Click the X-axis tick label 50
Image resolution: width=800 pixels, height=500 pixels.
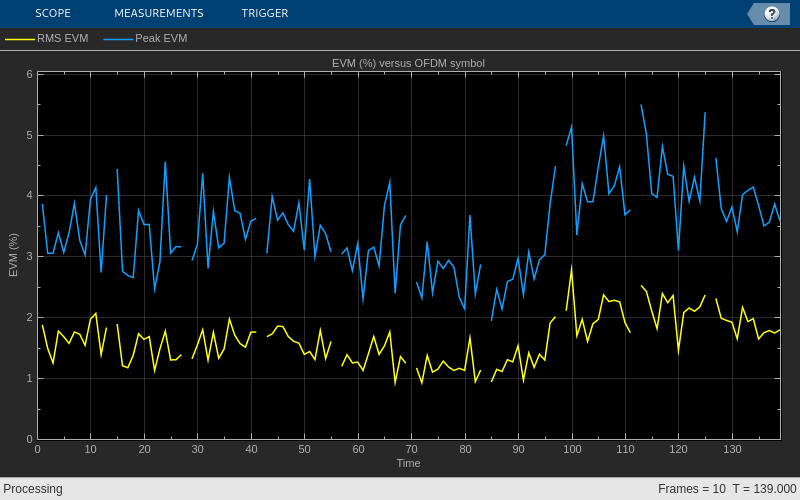pos(305,449)
